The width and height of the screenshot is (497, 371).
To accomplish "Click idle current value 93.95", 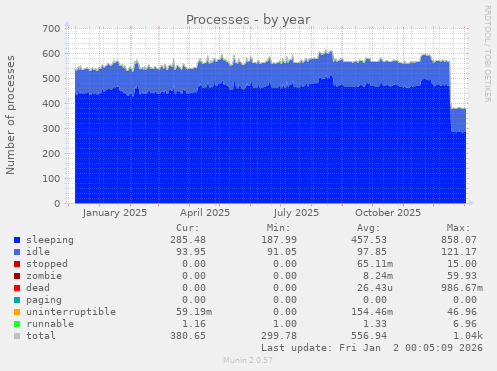I will click(191, 252).
